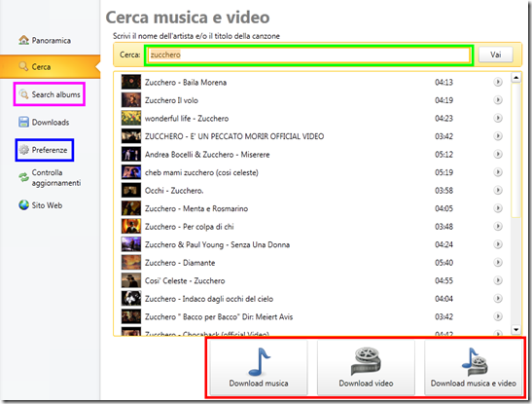The height and width of the screenshot is (404, 532).
Task: Select ZUCCHERO - E' UN PECCATO MORIR row
Action: pos(312,136)
